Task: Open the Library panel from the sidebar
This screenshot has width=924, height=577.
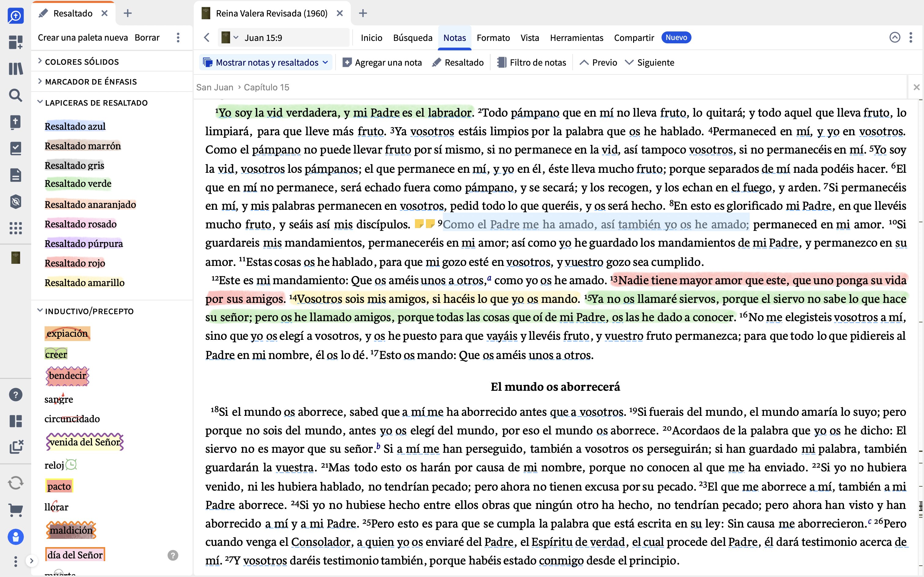Action: coord(16,69)
